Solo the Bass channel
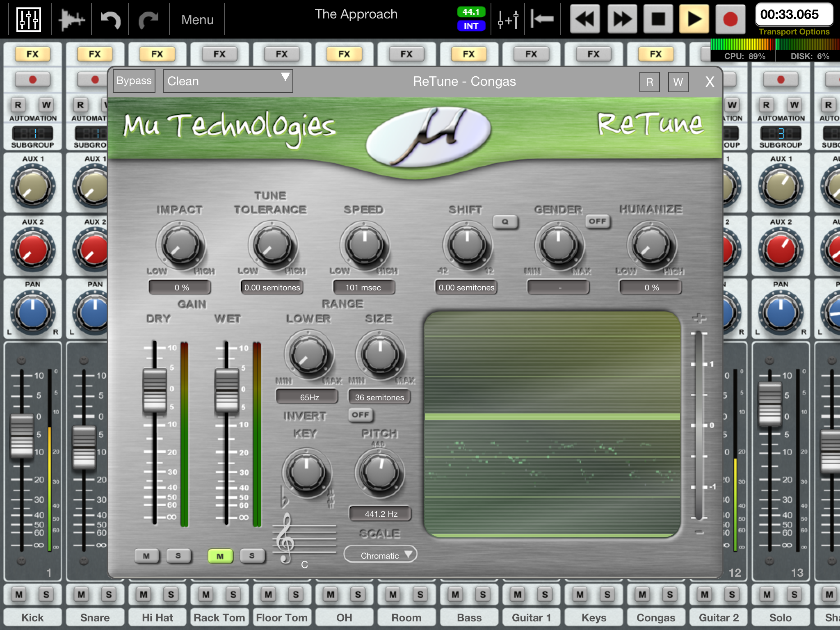This screenshot has height=630, width=840. 483,594
